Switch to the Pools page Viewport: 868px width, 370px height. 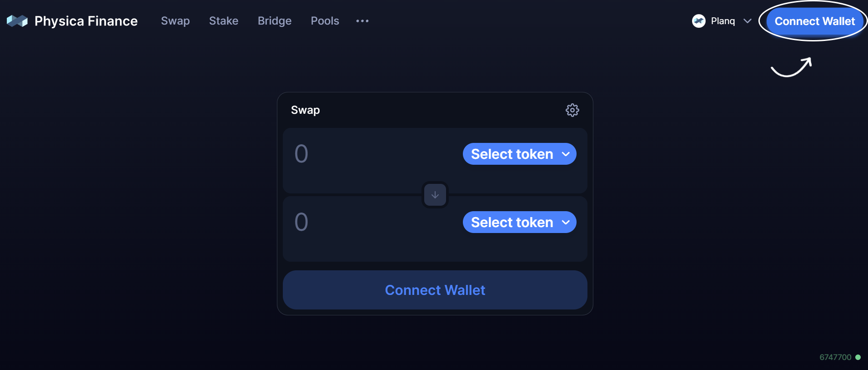pos(325,21)
